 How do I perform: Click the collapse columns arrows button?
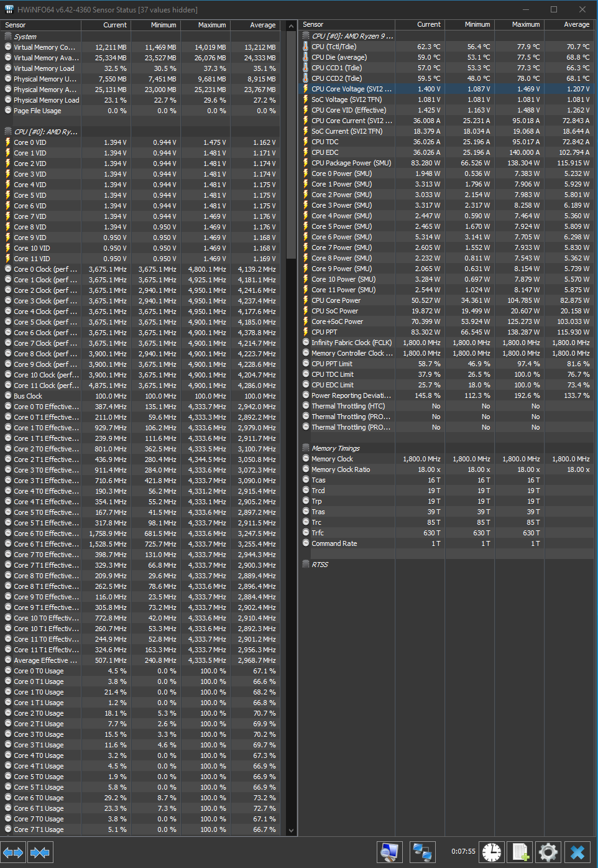point(40,852)
